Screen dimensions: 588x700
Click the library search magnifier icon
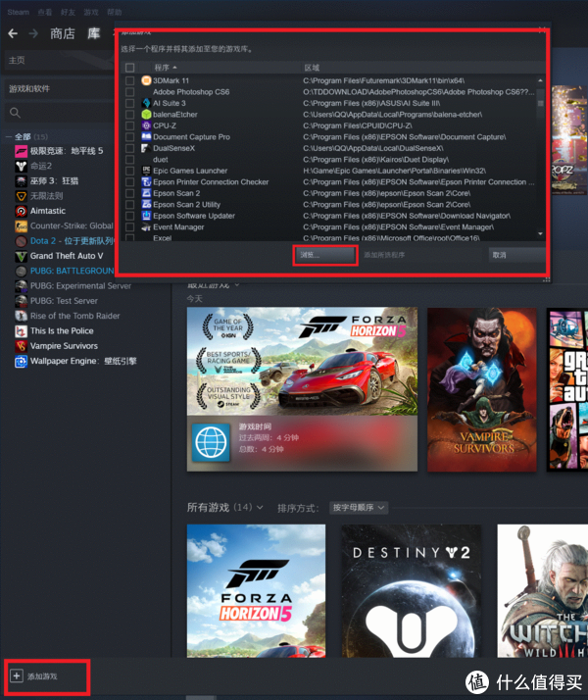15,113
